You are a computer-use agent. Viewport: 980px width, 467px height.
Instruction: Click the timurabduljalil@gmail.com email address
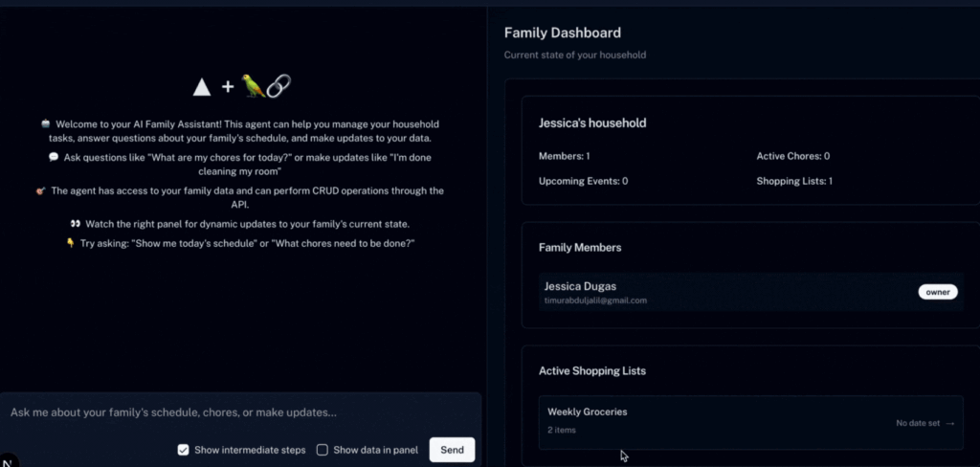coord(595,300)
